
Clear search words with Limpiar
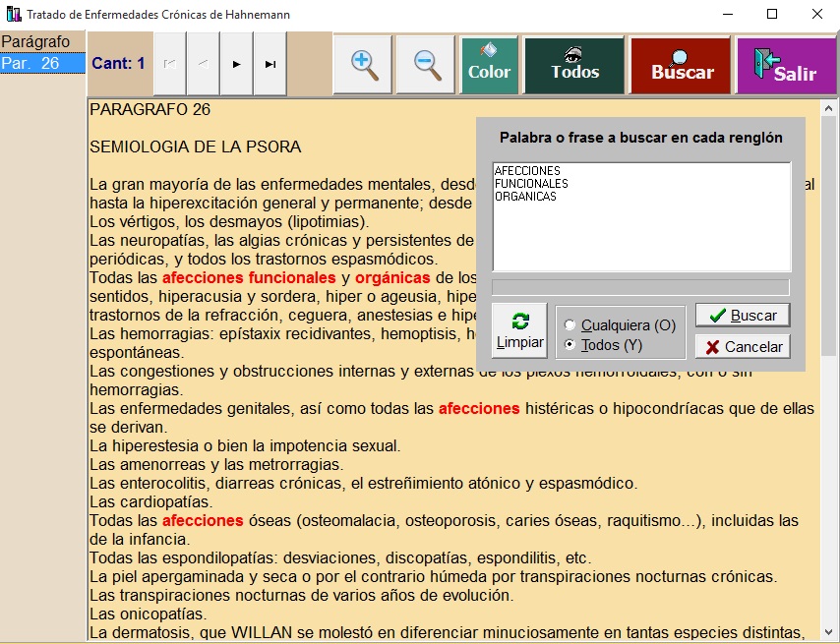(x=519, y=330)
